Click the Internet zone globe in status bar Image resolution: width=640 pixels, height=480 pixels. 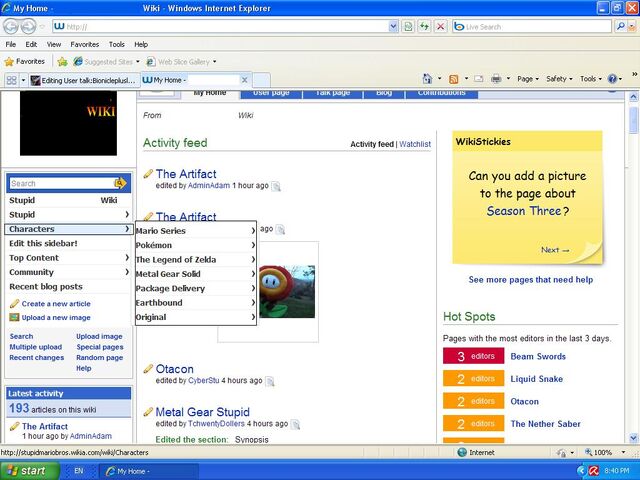click(462, 452)
